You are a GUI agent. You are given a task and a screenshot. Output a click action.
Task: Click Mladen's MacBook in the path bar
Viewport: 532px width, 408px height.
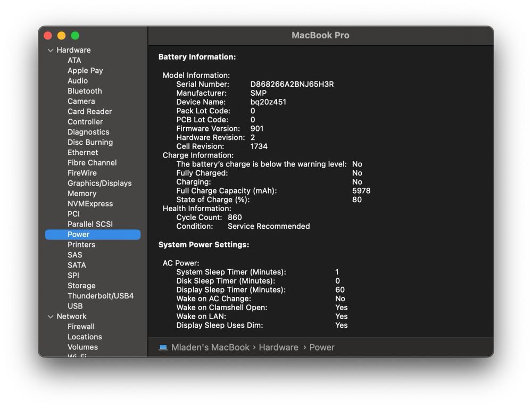click(x=210, y=347)
